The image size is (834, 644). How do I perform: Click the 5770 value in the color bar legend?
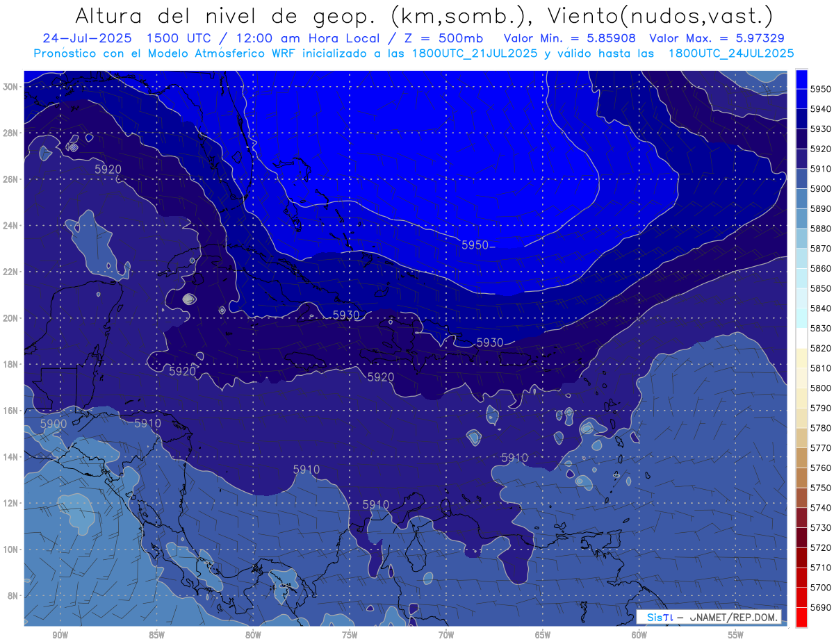click(x=820, y=447)
